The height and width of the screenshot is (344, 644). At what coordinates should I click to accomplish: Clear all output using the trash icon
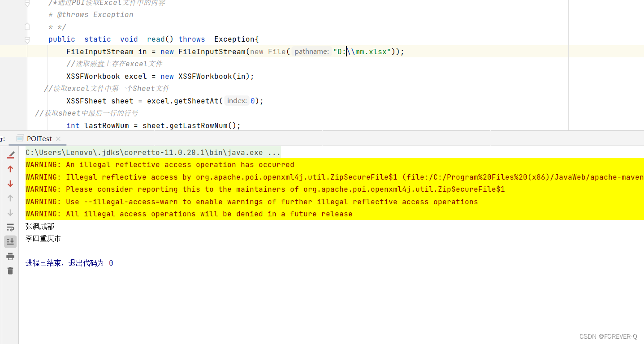10,271
